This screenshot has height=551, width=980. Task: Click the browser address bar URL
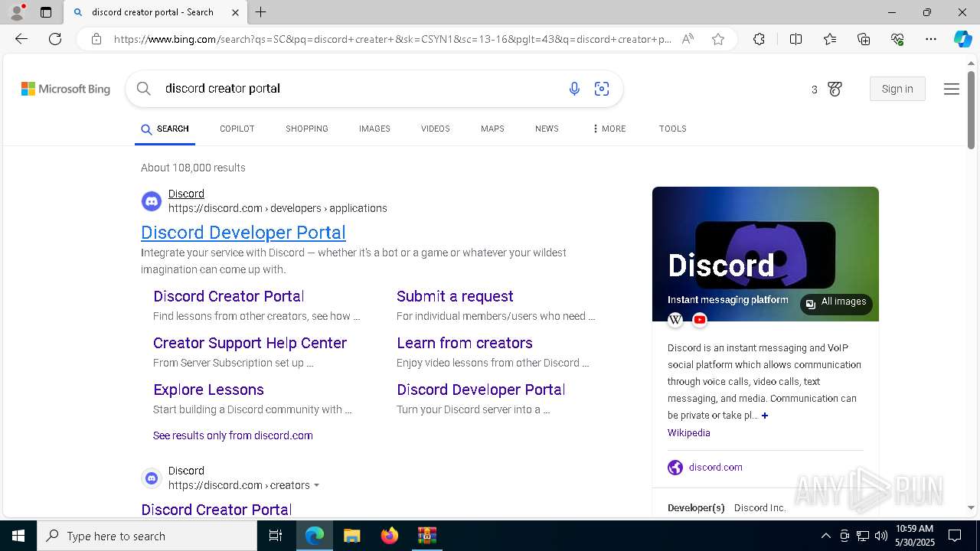pyautogui.click(x=392, y=39)
